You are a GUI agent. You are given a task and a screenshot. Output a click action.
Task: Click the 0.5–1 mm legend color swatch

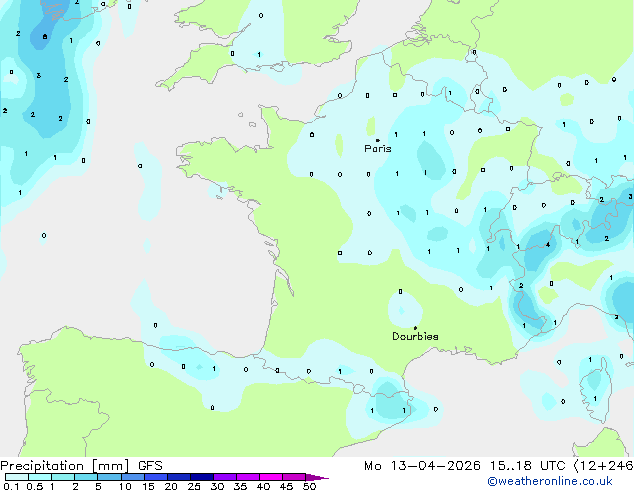[x=40, y=477]
